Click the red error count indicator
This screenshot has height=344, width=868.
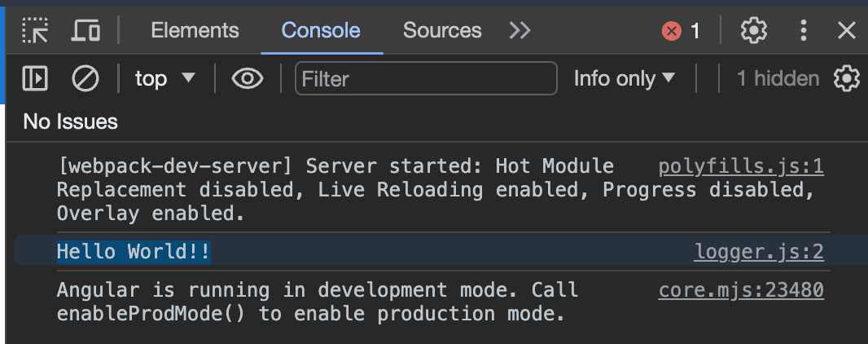(682, 31)
